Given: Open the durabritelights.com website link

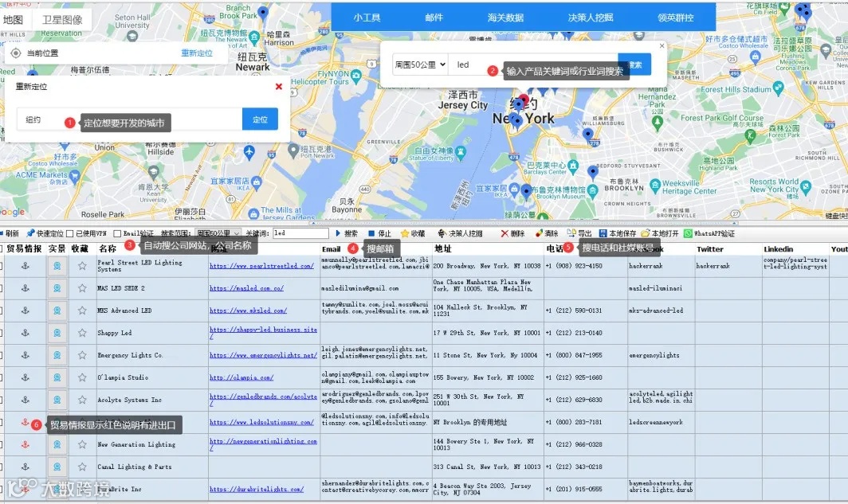Looking at the screenshot, I should pyautogui.click(x=257, y=489).
